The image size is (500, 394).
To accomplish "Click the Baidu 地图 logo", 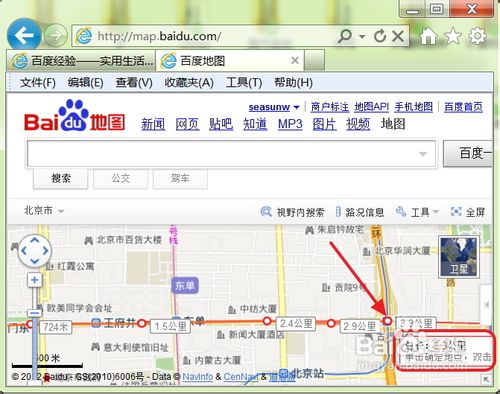I will [x=75, y=116].
